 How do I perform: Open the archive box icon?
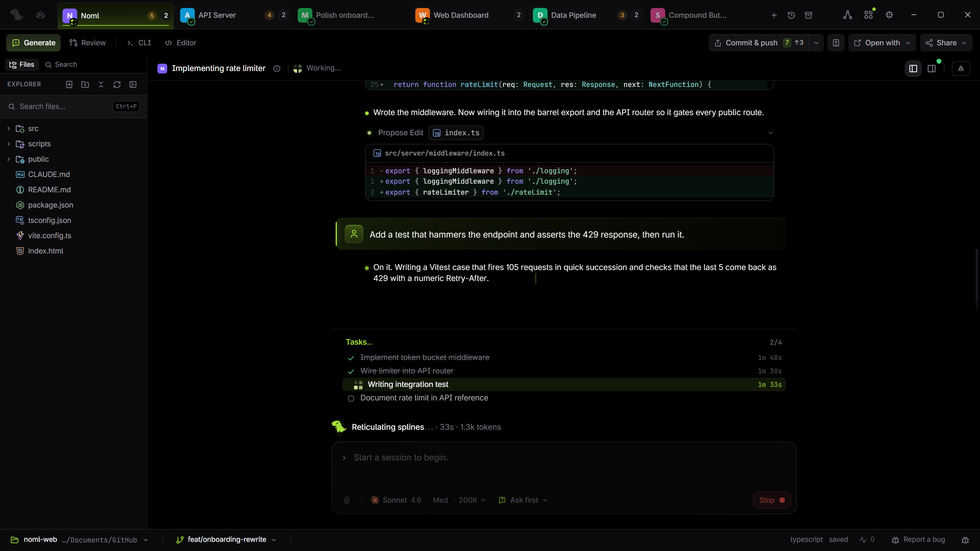pyautogui.click(x=809, y=15)
